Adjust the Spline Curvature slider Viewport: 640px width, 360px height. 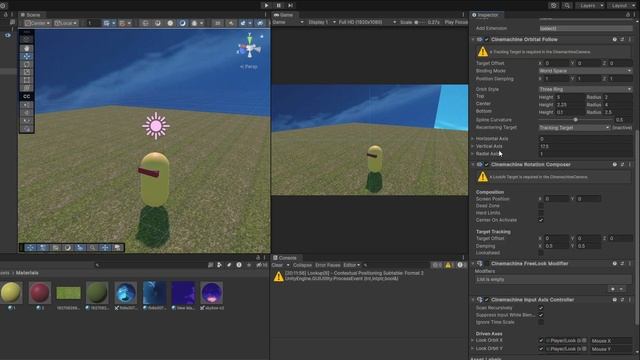(x=576, y=120)
